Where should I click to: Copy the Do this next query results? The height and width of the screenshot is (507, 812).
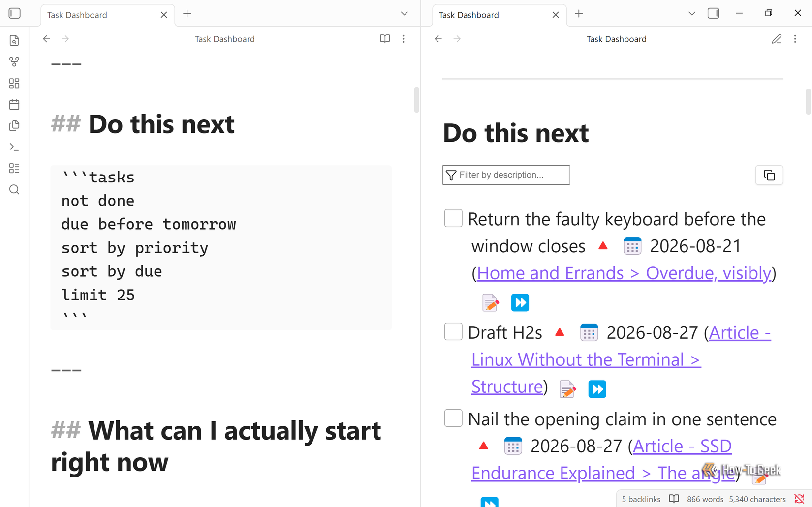769,175
